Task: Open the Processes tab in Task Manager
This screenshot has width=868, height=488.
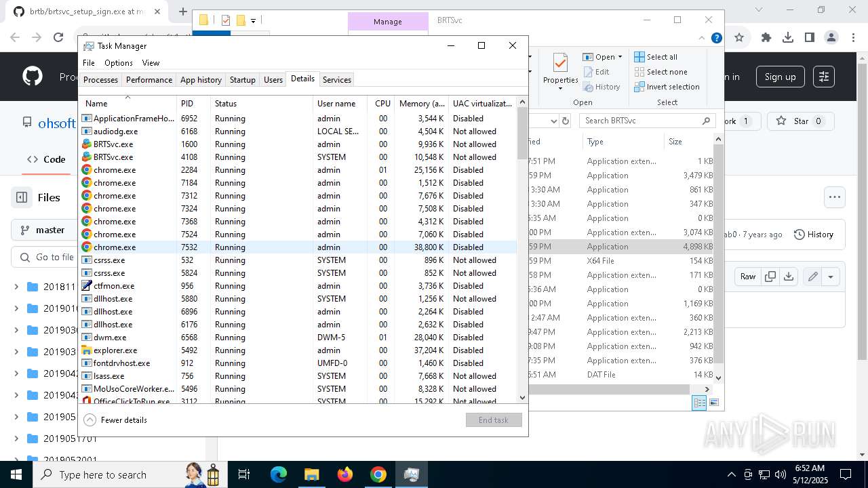Action: coord(100,80)
